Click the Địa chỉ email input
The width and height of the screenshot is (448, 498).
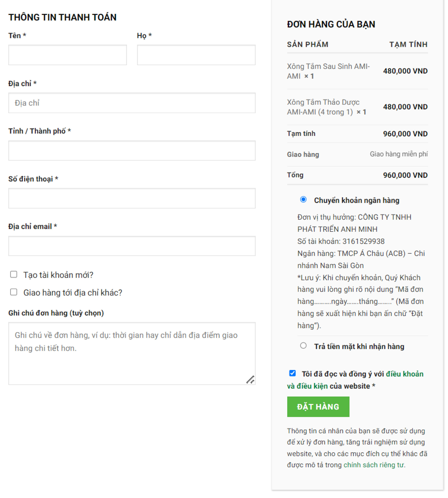coord(132,246)
